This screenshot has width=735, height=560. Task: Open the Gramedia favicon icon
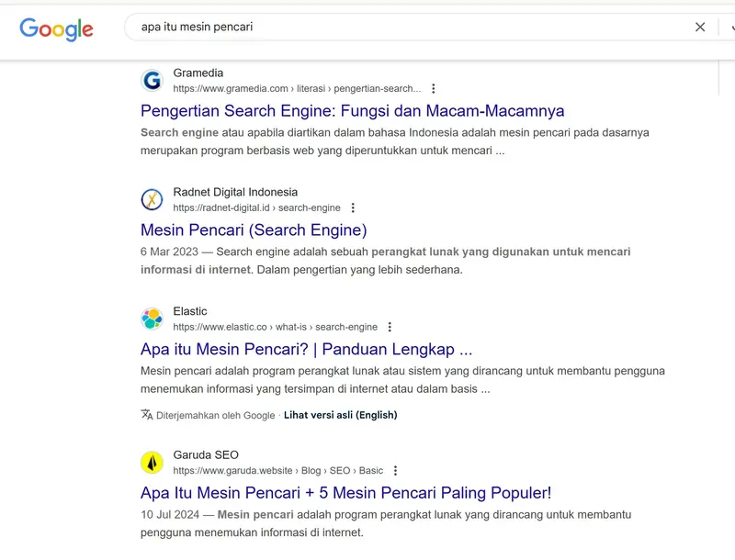pos(152,81)
